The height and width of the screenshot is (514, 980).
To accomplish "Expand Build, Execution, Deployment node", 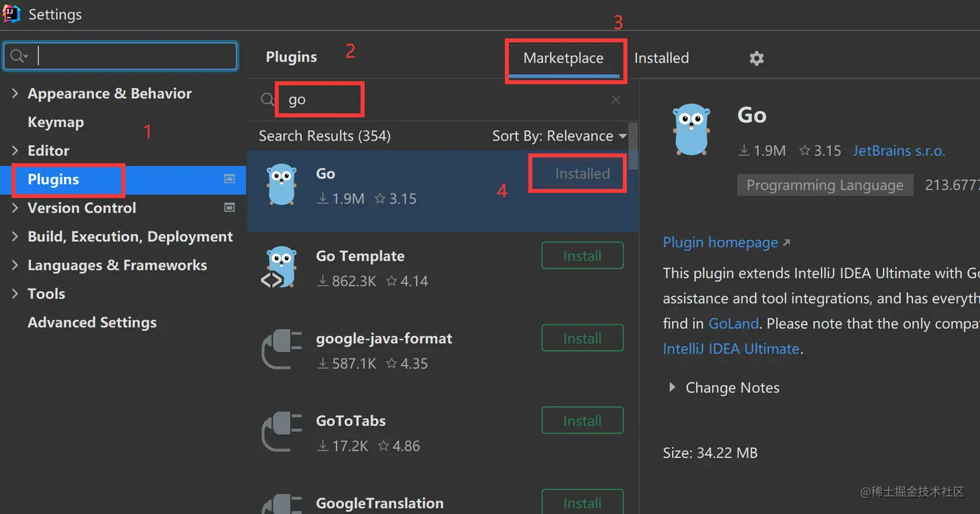I will 15,237.
